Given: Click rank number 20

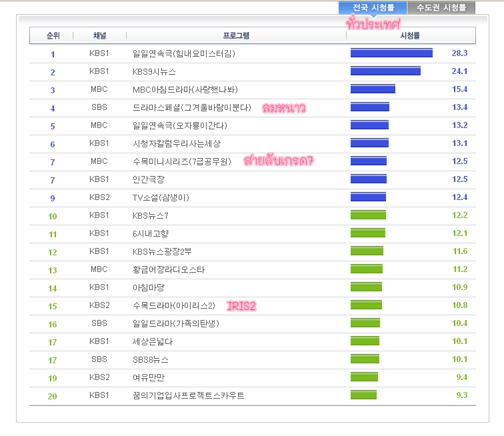Looking at the screenshot, I should coord(53,397).
